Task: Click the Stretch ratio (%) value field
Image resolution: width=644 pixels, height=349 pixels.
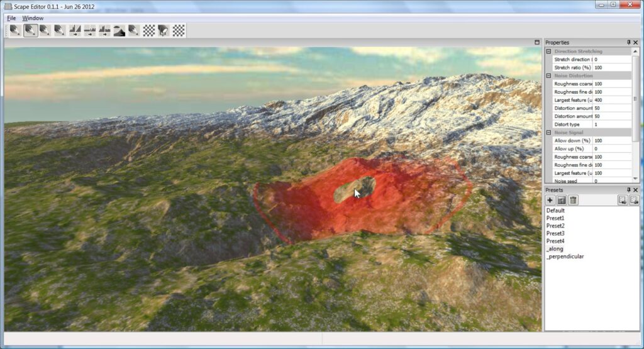Action: pyautogui.click(x=611, y=67)
